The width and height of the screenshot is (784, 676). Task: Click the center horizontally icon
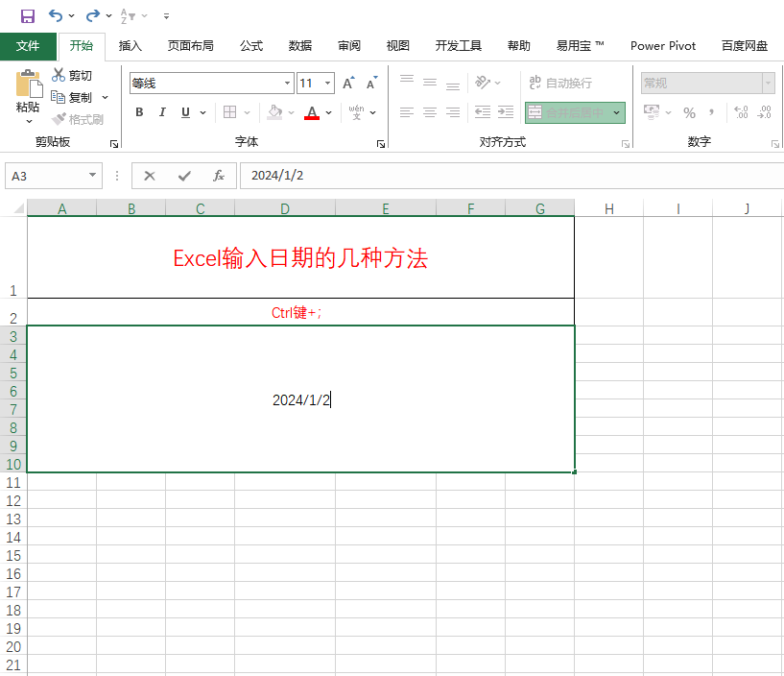click(430, 112)
